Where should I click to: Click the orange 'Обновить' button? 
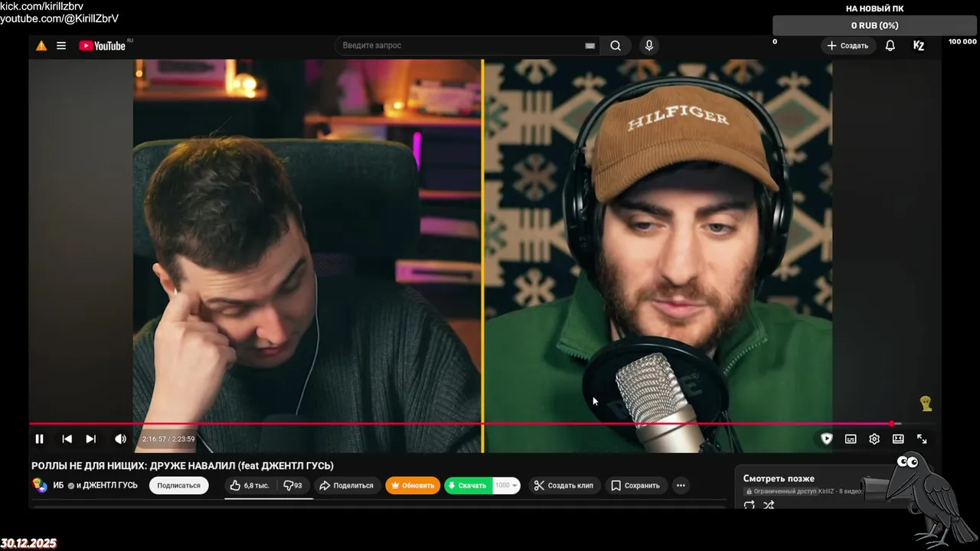point(413,485)
